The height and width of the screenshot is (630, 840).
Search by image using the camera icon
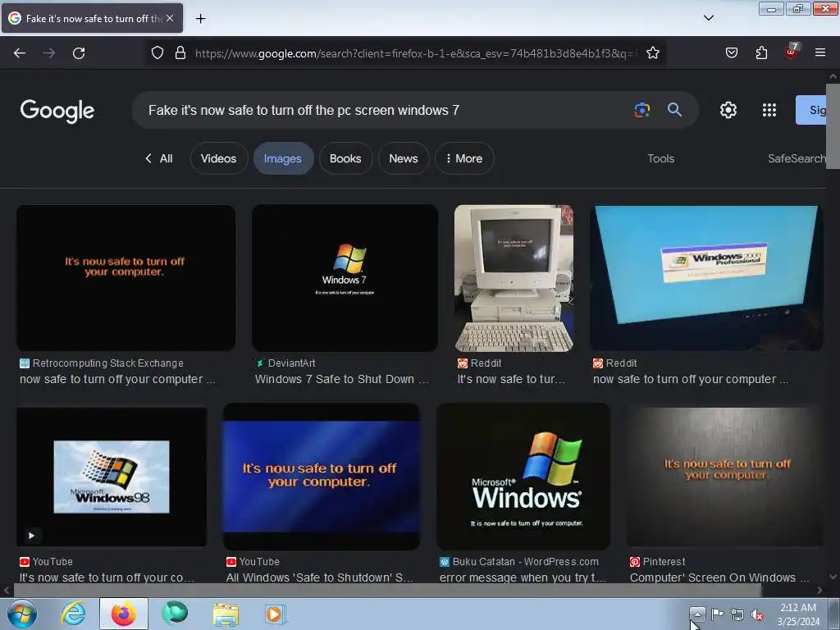pos(641,110)
